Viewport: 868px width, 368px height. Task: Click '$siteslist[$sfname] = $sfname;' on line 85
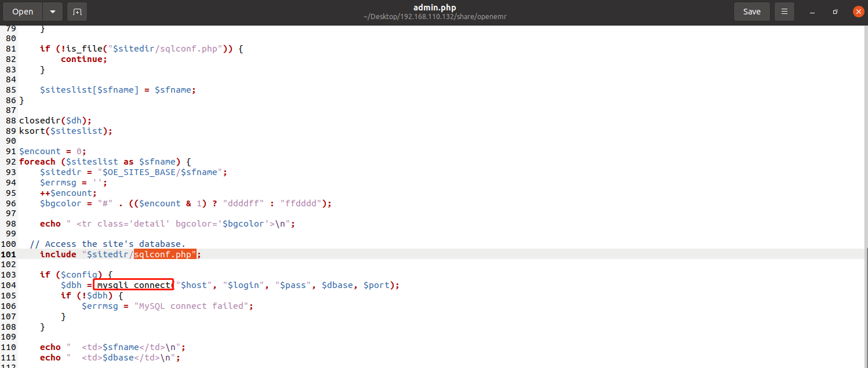click(x=118, y=90)
